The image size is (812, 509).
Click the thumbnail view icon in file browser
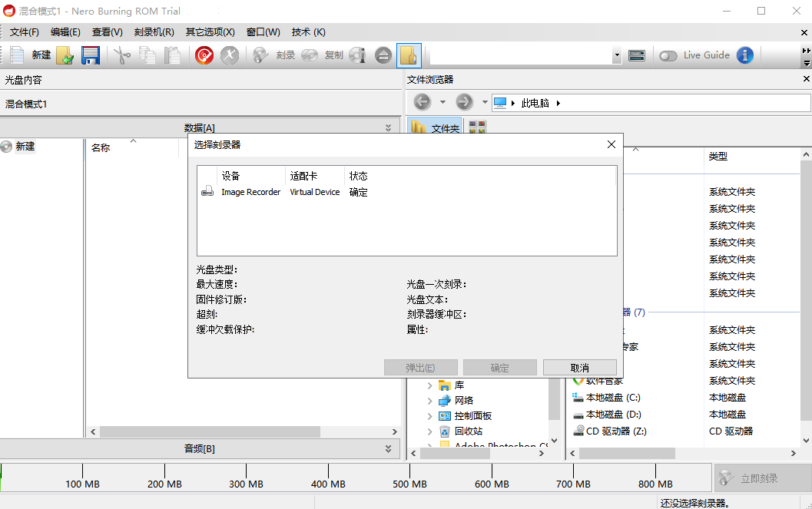[476, 127]
